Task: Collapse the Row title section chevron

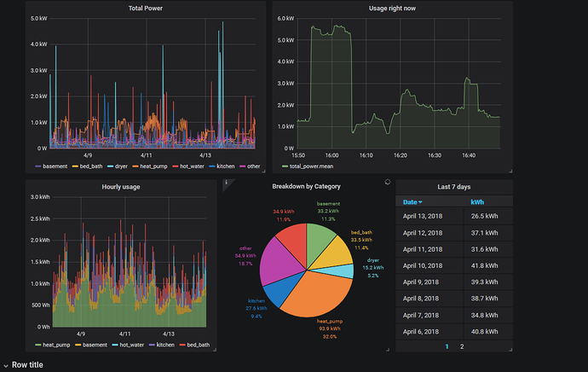Action: tap(6, 366)
